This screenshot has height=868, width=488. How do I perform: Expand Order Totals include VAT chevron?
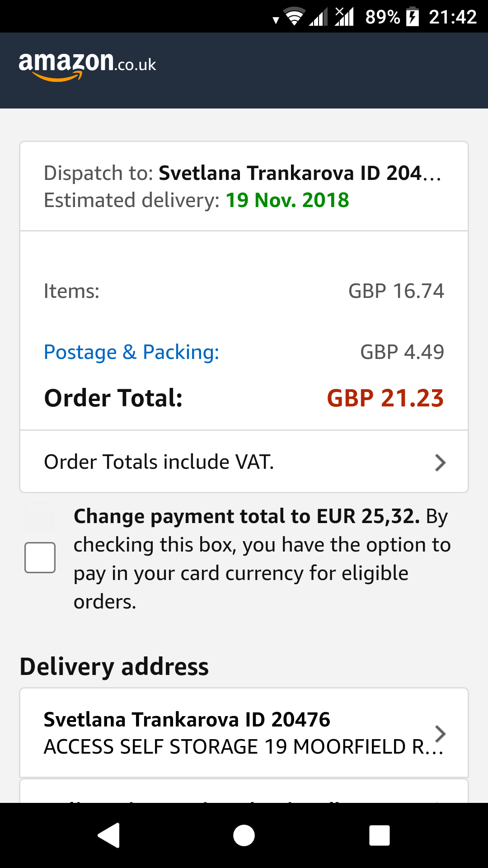pyautogui.click(x=440, y=462)
